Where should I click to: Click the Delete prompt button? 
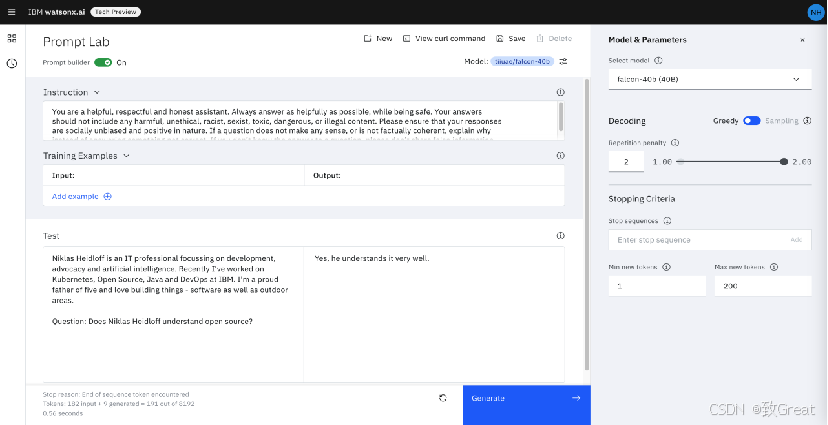tap(554, 39)
